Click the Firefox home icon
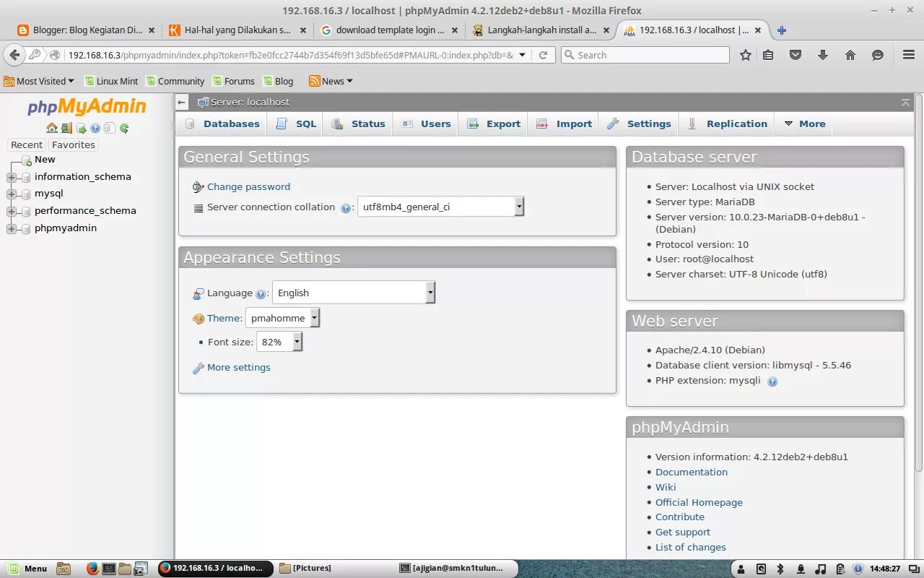Image resolution: width=924 pixels, height=578 pixels. pyautogui.click(x=850, y=55)
